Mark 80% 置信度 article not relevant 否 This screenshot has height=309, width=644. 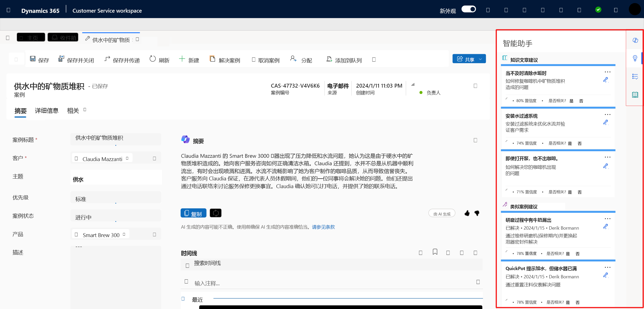point(581,101)
